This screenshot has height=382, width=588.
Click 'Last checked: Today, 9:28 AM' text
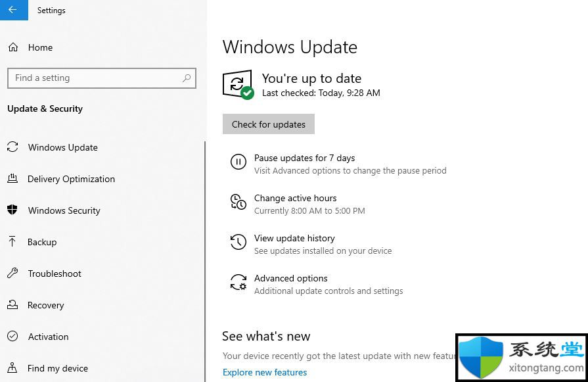(321, 93)
